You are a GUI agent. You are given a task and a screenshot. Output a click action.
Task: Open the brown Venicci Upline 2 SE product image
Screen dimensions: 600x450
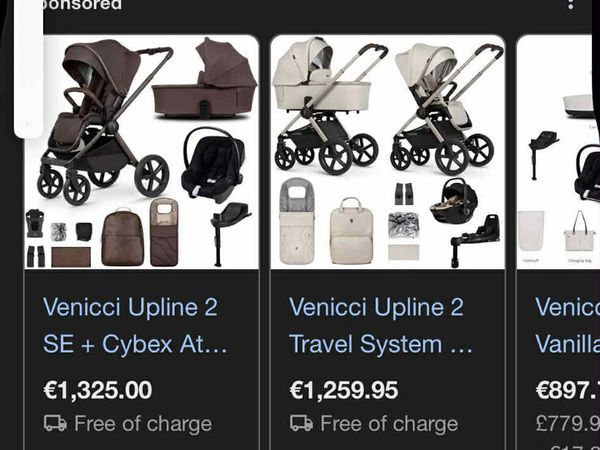(141, 152)
